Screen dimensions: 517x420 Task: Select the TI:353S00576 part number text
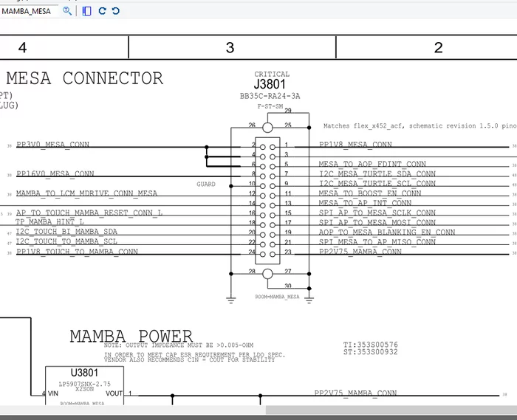[x=370, y=344]
